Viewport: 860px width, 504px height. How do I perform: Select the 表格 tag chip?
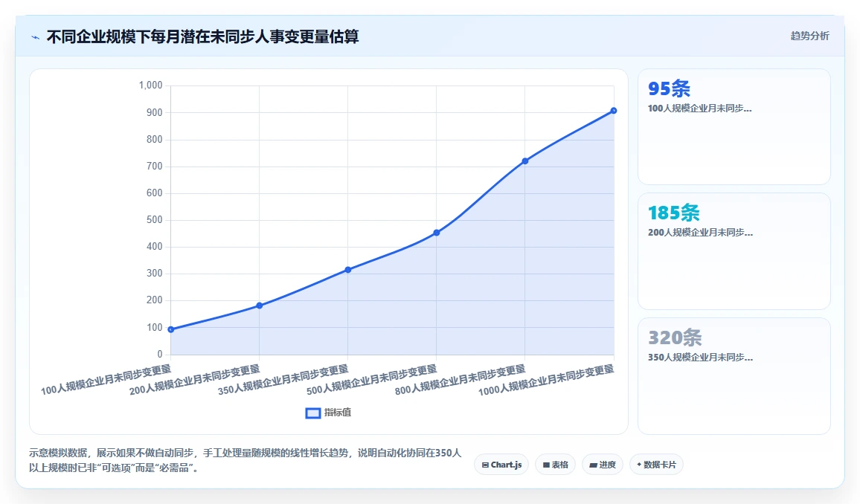[555, 465]
